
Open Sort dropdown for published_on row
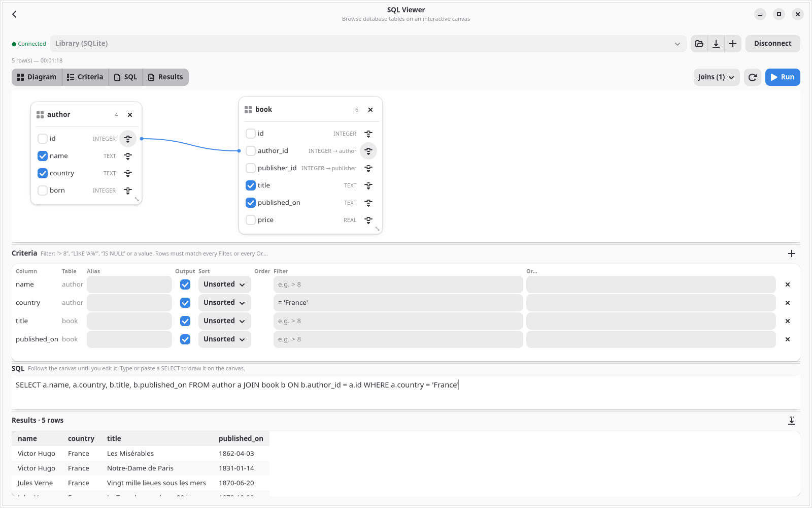tap(224, 339)
